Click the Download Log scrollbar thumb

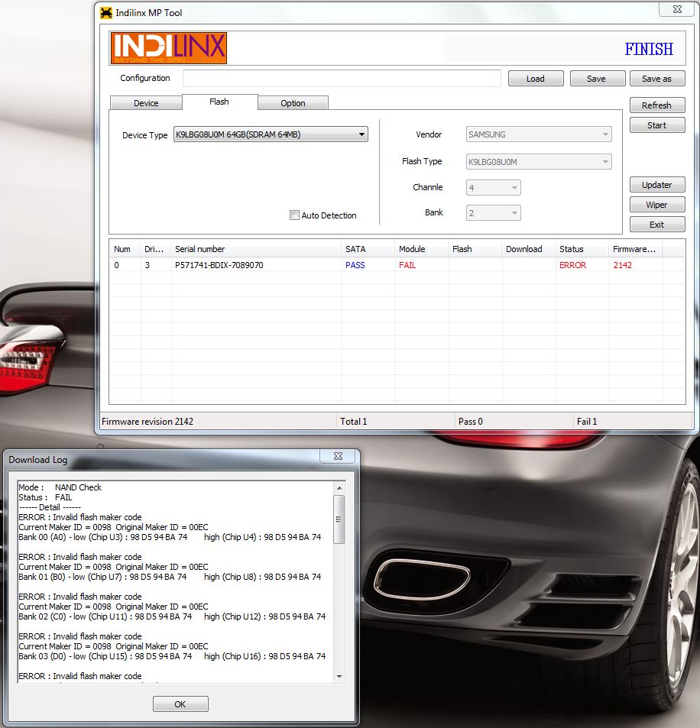(339, 519)
